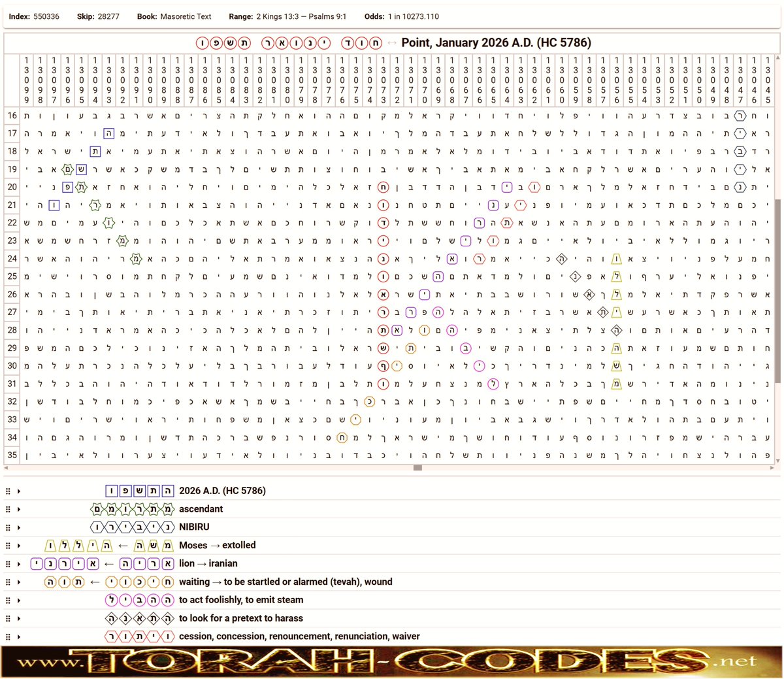Image resolution: width=784 pixels, height=679 pixels.
Task: Expand 'to act foolishly, to emit steam' entry
Action: (19, 600)
